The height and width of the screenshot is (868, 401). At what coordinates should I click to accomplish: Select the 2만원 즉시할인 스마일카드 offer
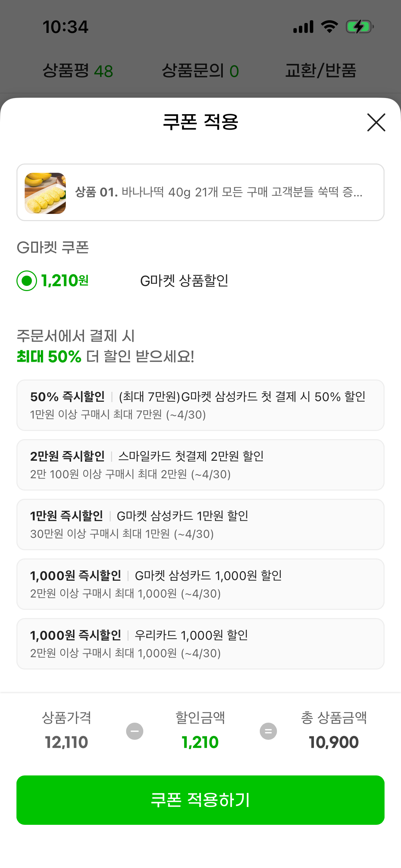[x=200, y=465]
